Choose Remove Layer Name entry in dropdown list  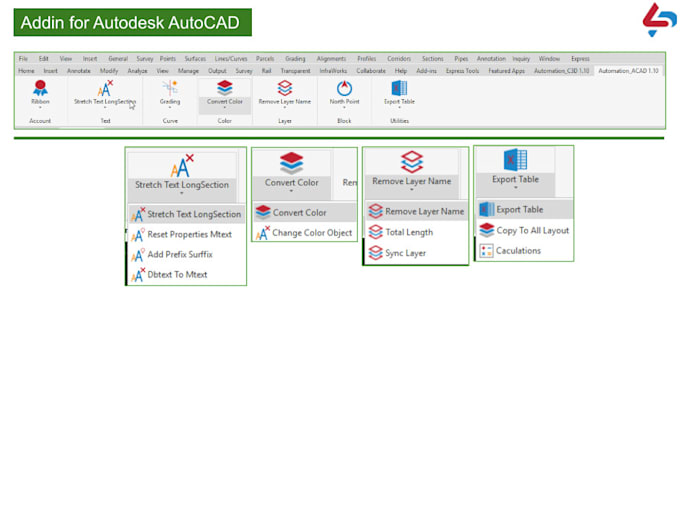tap(417, 212)
